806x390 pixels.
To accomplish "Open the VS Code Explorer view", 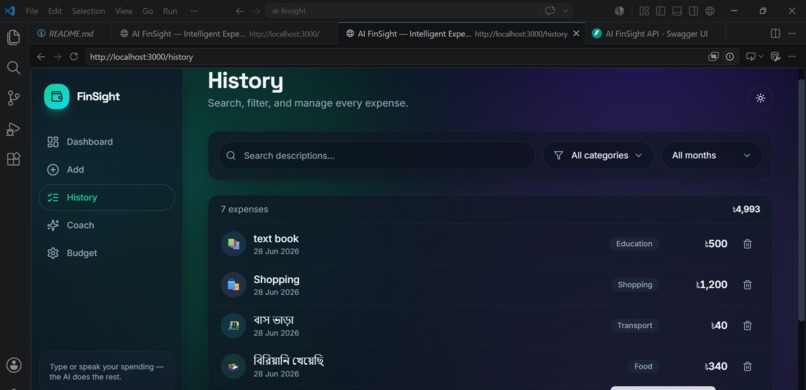I will (13, 38).
